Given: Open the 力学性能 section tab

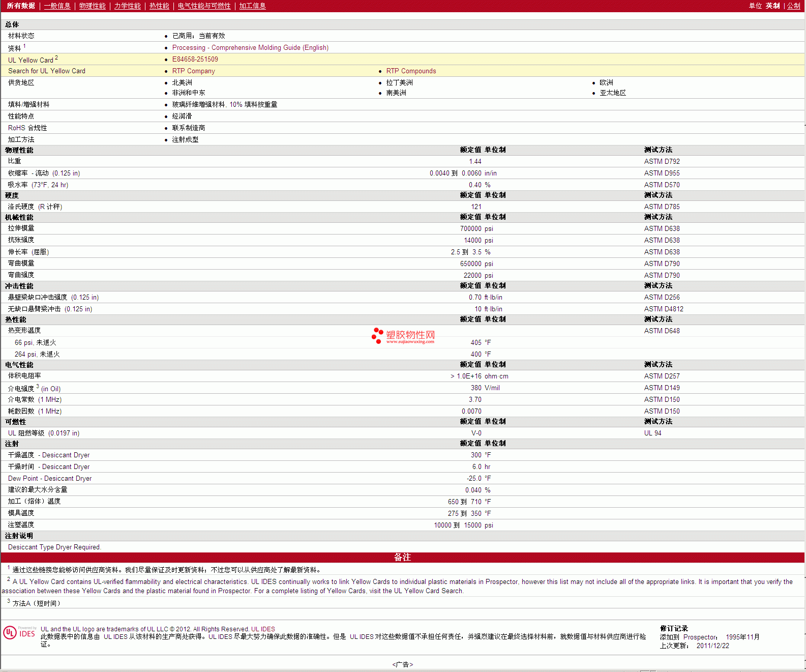Looking at the screenshot, I should (127, 6).
